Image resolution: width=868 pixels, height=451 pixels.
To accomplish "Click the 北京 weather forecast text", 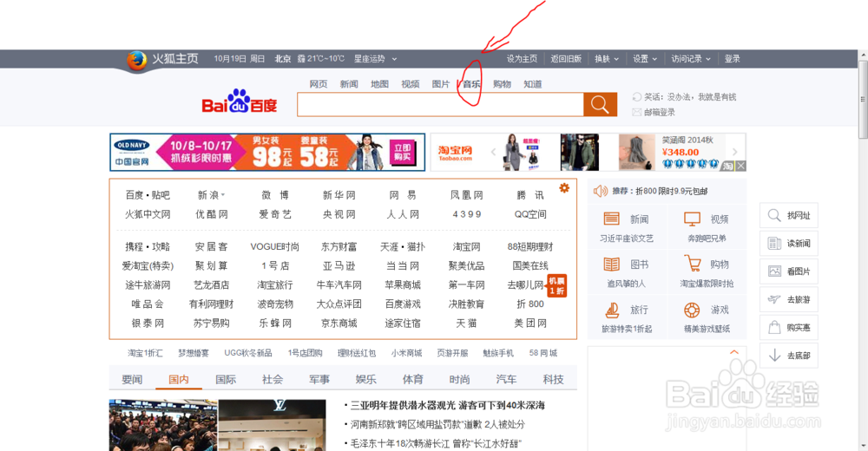I will pyautogui.click(x=310, y=59).
